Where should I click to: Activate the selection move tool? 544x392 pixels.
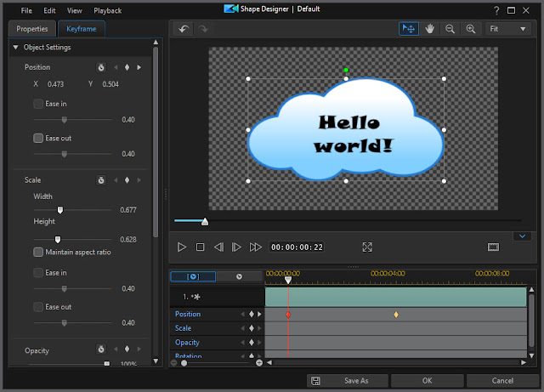pos(409,29)
